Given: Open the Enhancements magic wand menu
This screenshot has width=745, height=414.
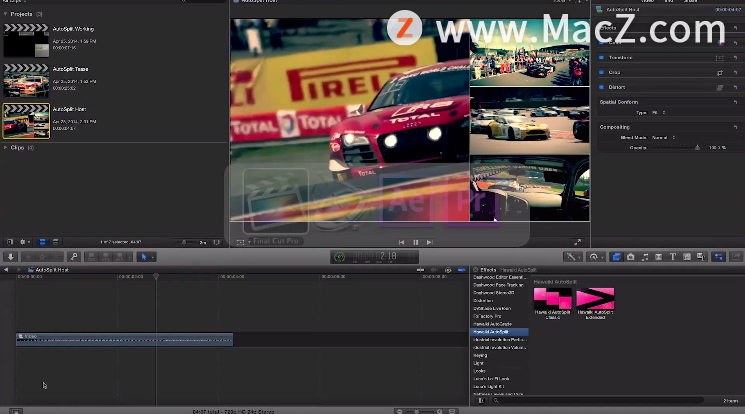Looking at the screenshot, I should 571,257.
